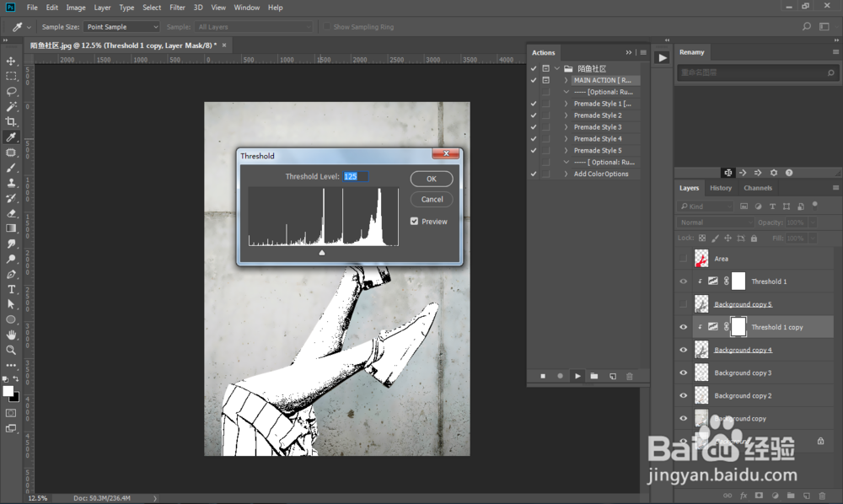Select the Gradient tool
Image resolution: width=843 pixels, height=504 pixels.
(11, 228)
